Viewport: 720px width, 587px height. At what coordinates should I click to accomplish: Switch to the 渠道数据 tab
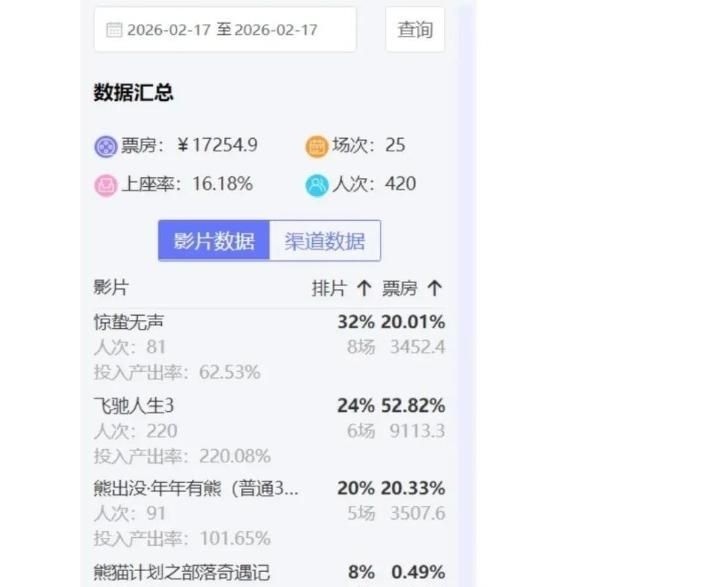pyautogui.click(x=325, y=241)
